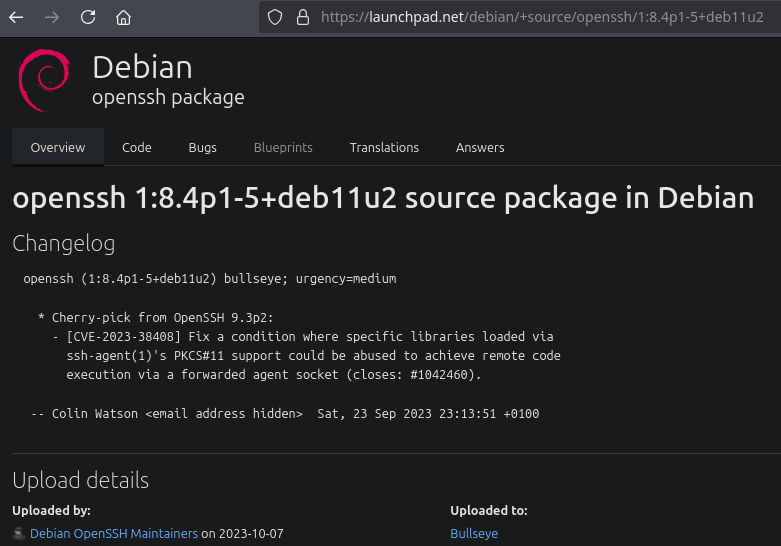Screen dimensions: 781x546
Task: Open the Bugs tab
Action: (202, 147)
